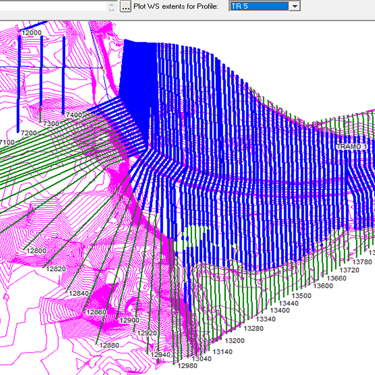Open the profile dropdown arrow
This screenshot has width=375, height=375.
click(x=294, y=6)
